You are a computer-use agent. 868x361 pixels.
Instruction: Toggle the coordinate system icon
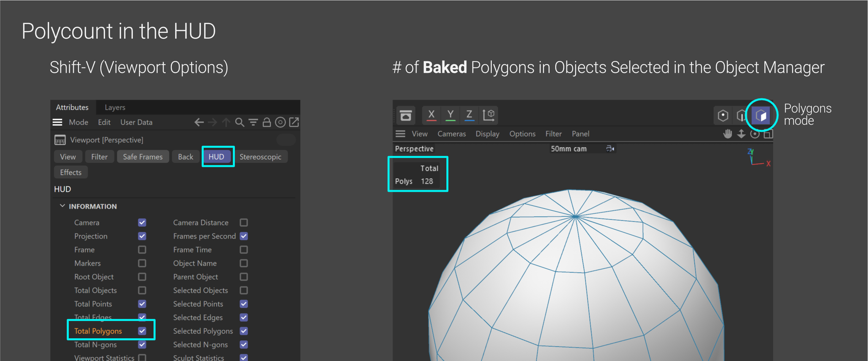click(x=488, y=115)
